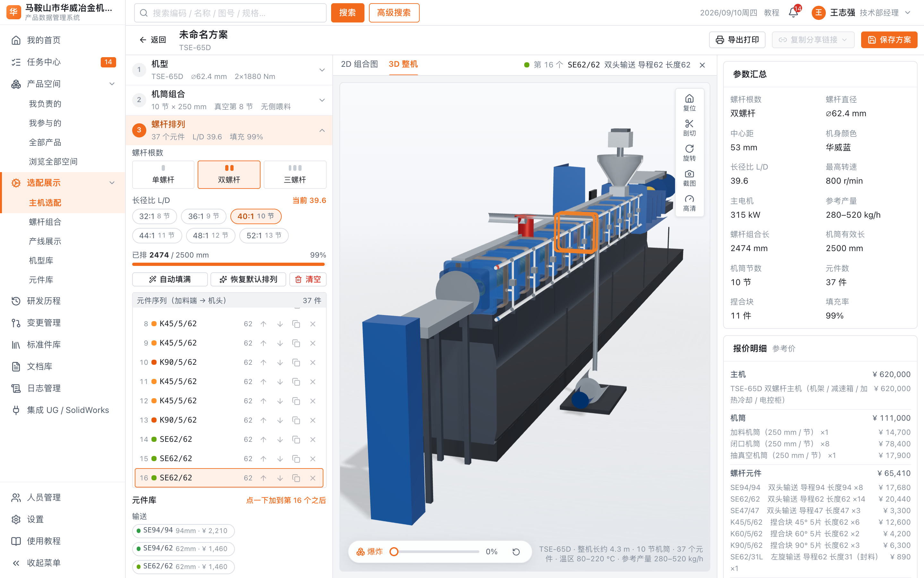Choose L/D ratio 44:1 11 节
Screen dimensions: 924x578
[157, 235]
